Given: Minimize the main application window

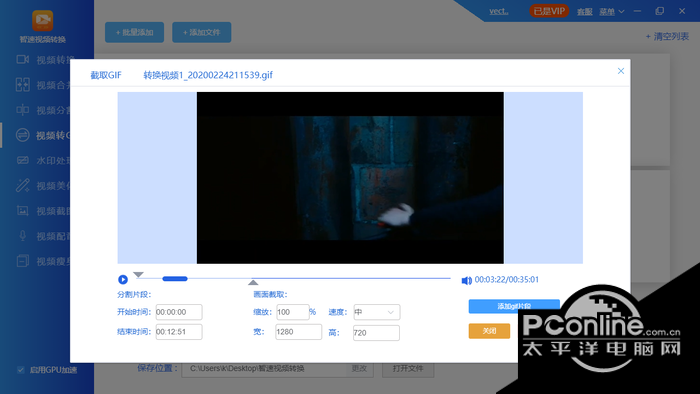Looking at the screenshot, I should (x=638, y=11).
